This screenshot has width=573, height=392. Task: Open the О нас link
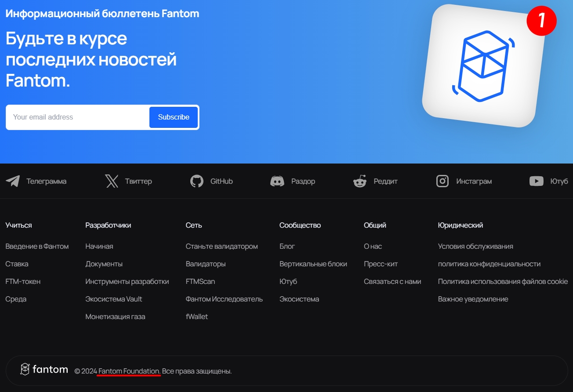(373, 247)
